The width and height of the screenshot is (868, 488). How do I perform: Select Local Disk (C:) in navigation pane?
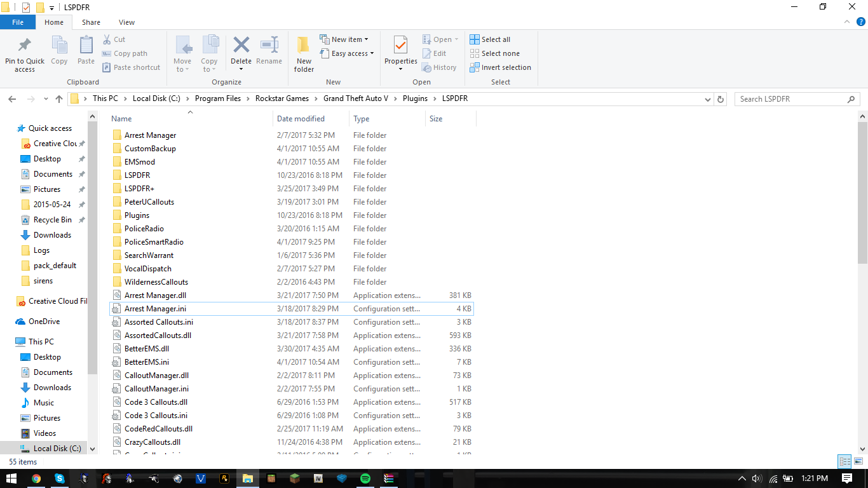pos(57,449)
